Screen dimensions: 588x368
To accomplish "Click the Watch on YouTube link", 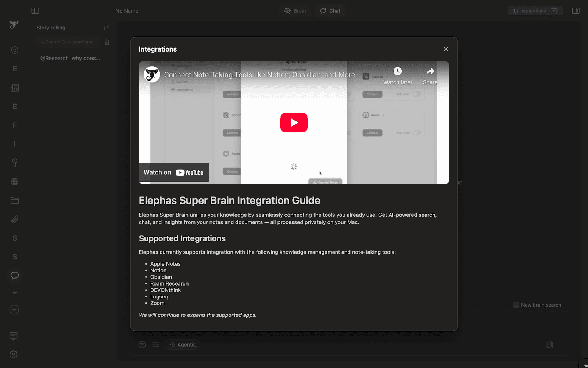I will click(x=174, y=172).
